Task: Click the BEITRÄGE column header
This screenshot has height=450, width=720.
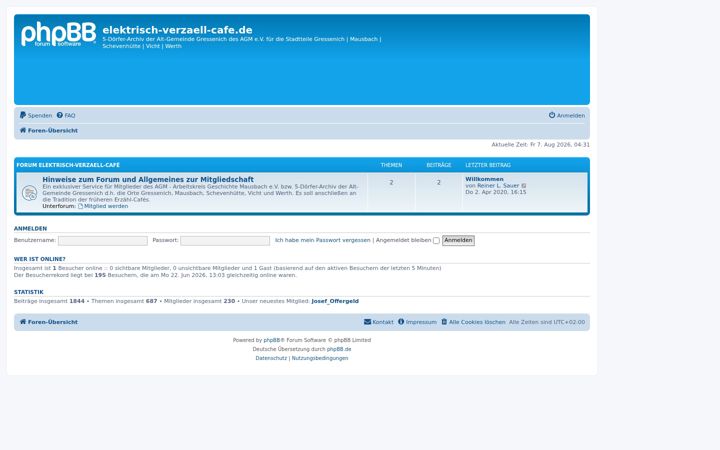Action: [439, 165]
